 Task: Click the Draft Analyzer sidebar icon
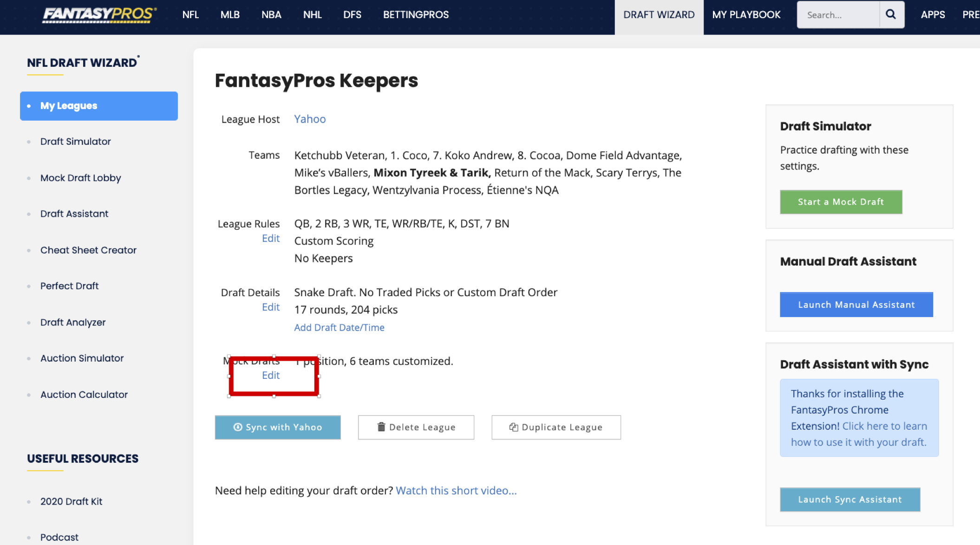tap(73, 322)
